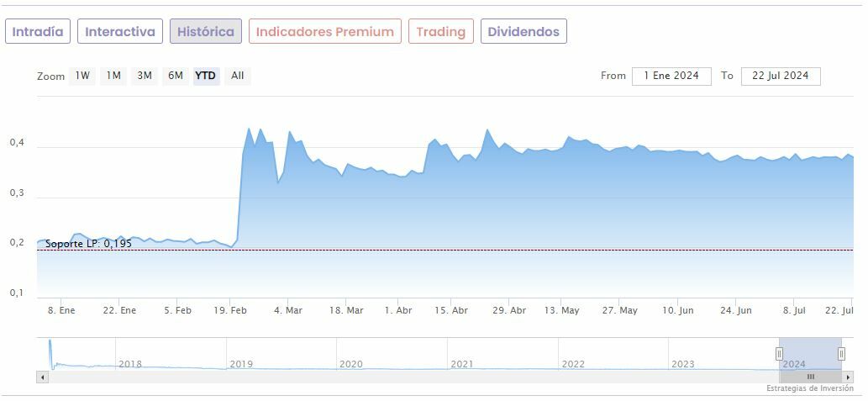Set chart zoom to 1M
Image resolution: width=868 pixels, height=401 pixels.
(113, 76)
